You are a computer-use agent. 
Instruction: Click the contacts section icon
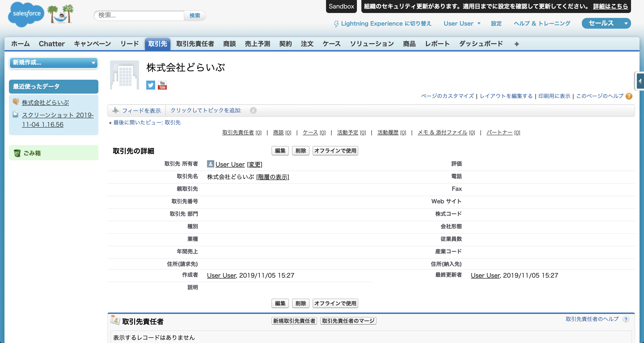click(x=115, y=320)
